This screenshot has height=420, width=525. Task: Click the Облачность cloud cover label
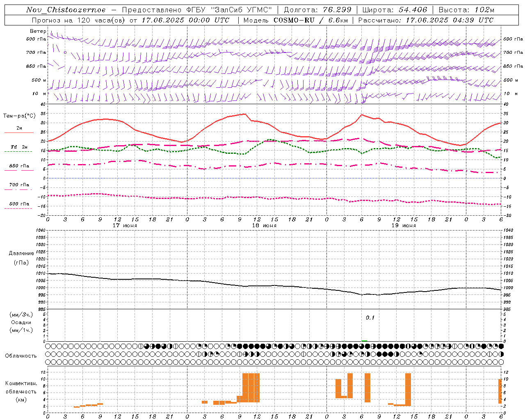pyautogui.click(x=21, y=356)
